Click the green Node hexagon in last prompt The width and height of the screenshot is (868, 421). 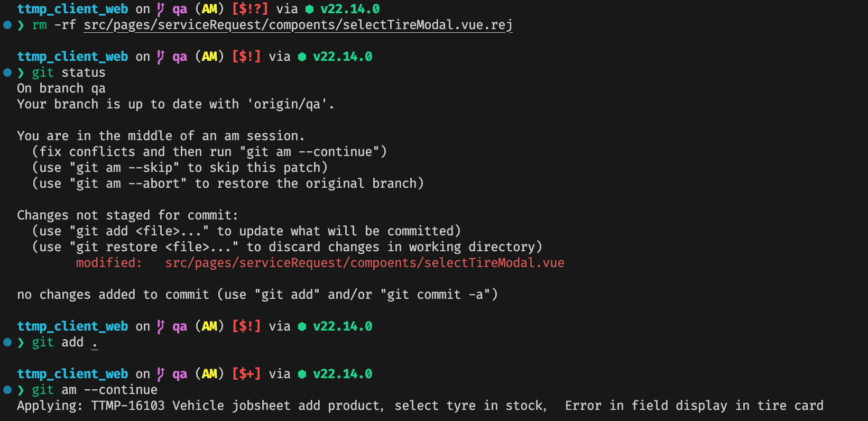[302, 374]
